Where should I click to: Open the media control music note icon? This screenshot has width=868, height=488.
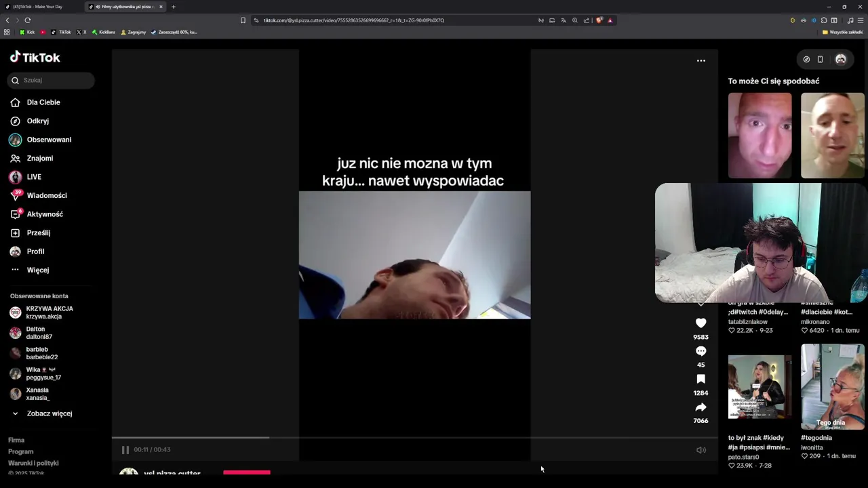click(x=850, y=20)
